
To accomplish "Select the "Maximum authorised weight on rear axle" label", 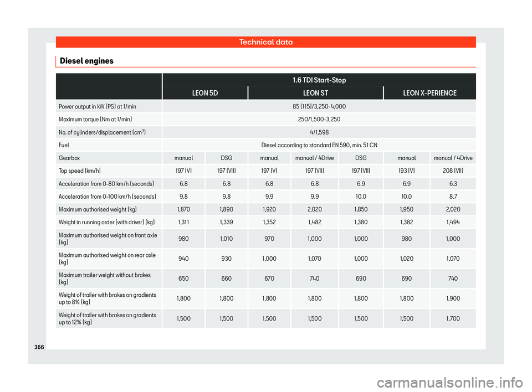I will (x=107, y=259).
